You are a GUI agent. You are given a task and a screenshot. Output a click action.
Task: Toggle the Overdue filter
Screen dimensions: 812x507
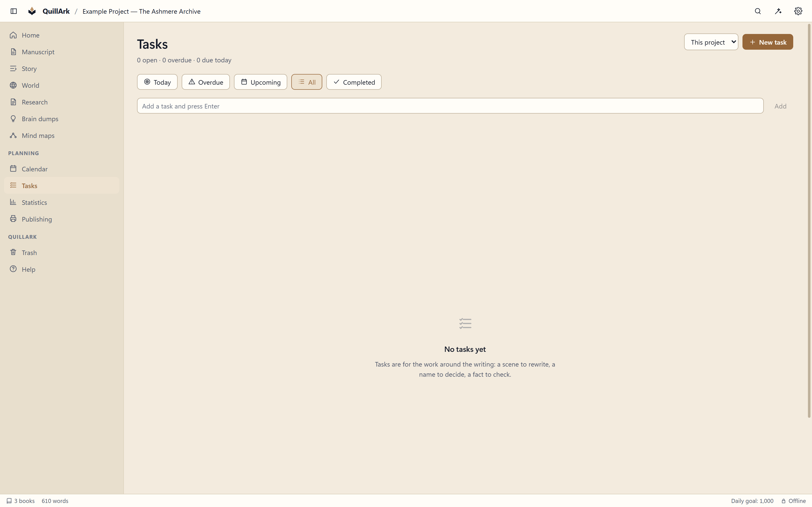(x=206, y=82)
